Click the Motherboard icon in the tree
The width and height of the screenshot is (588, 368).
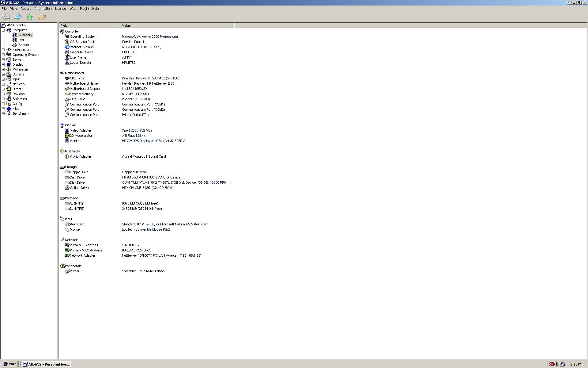point(9,50)
